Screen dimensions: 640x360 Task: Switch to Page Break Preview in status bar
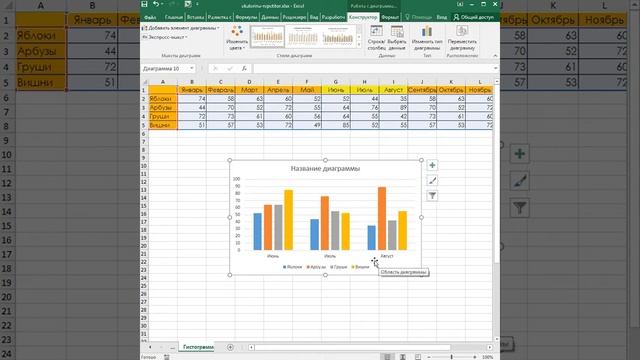418,357
